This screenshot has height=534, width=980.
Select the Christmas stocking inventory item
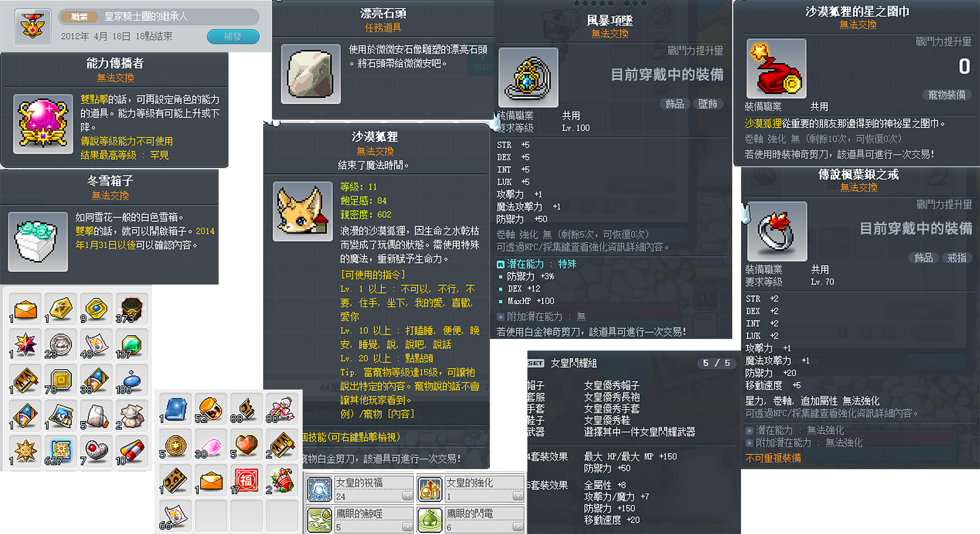tap(282, 480)
